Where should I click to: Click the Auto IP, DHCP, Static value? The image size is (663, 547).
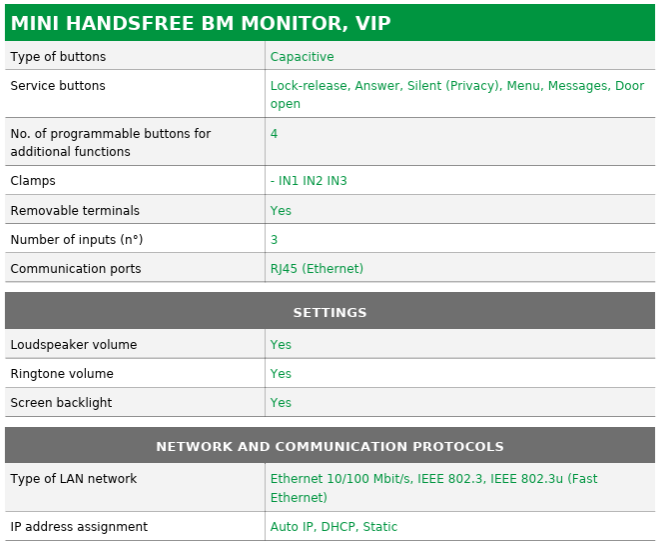(x=334, y=527)
